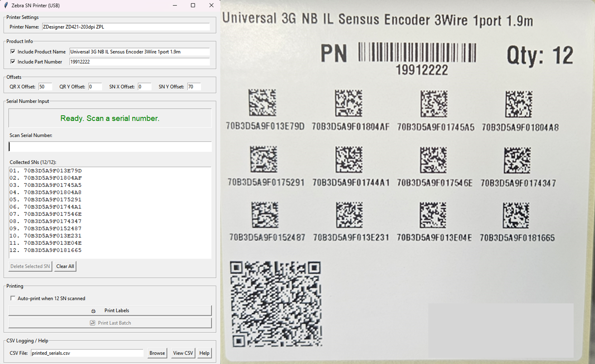Maximize the Zebra SN Printer window
Image resolution: width=595 pixels, height=364 pixels.
coord(193,5)
